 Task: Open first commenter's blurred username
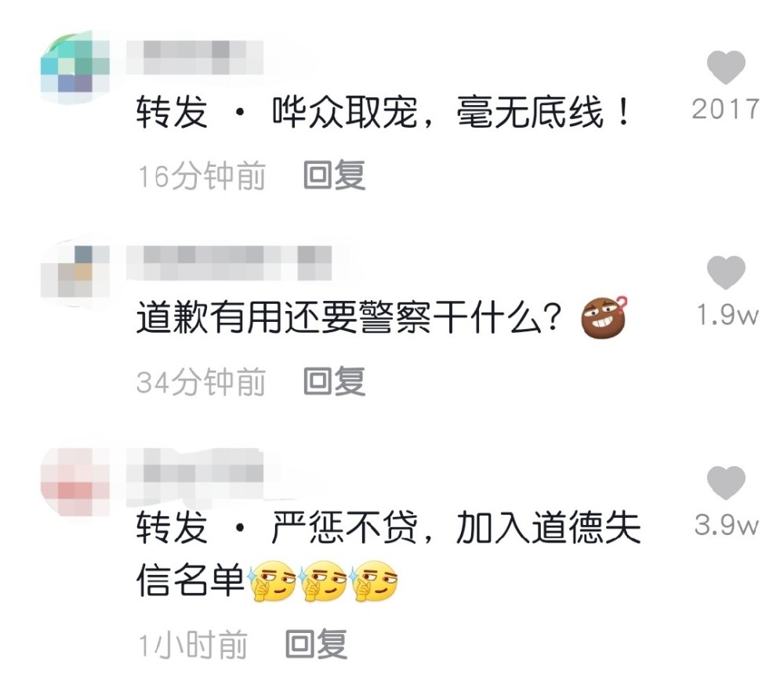[195, 58]
